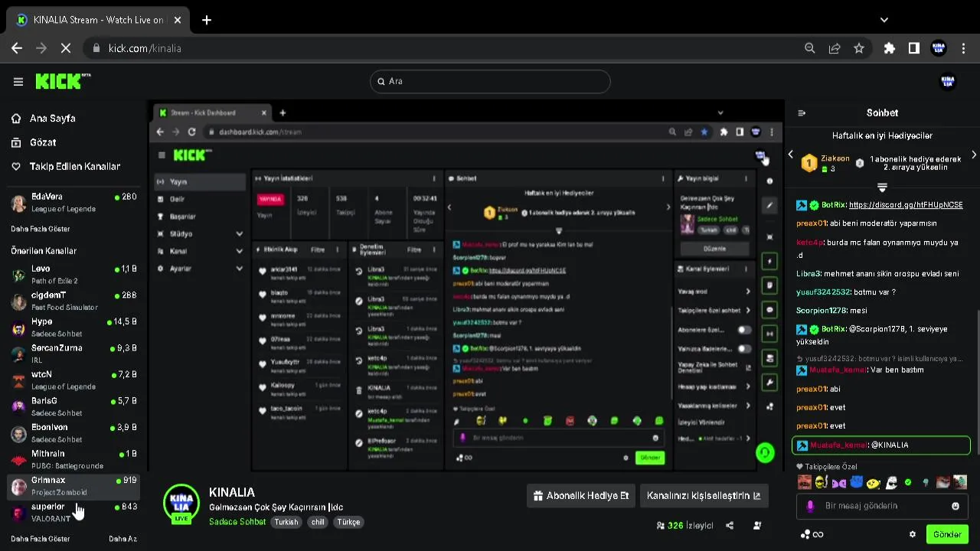Viewport: 980px width, 551px height.
Task: Click the Türkçe tag
Action: pos(348,522)
